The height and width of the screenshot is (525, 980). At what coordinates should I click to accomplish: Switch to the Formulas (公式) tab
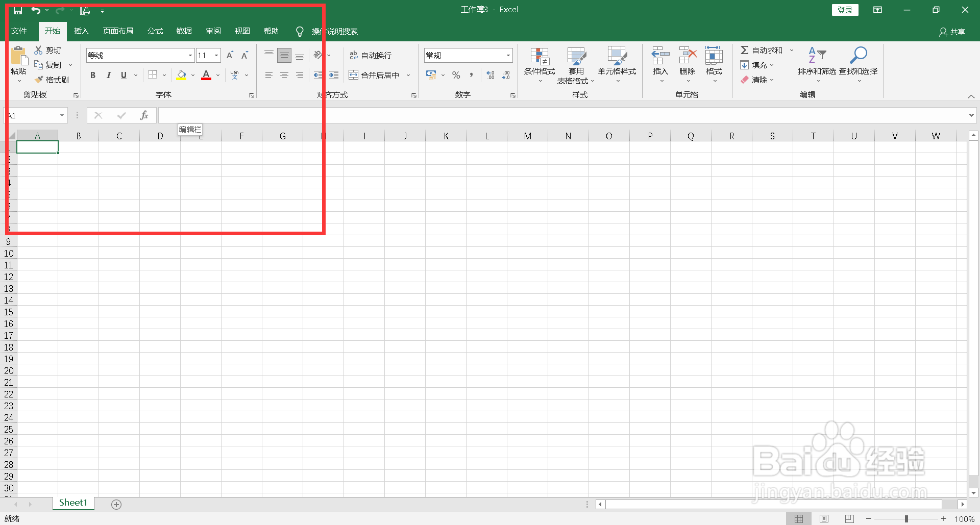click(x=155, y=31)
